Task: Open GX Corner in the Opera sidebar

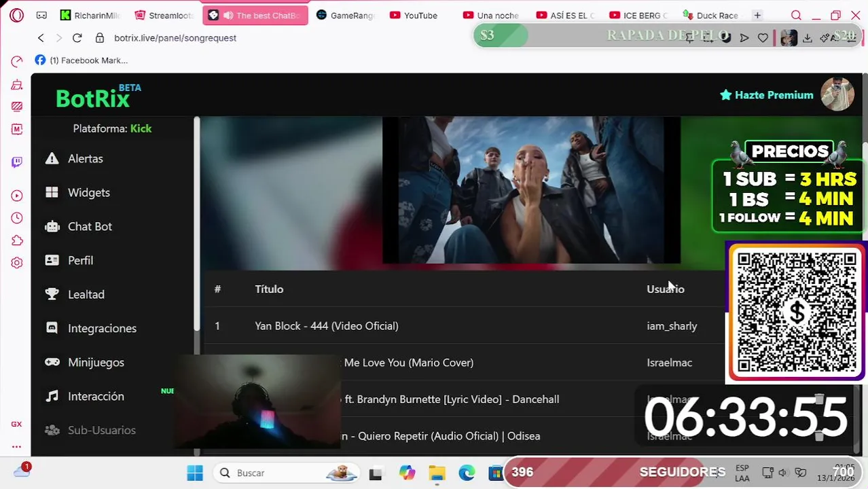Action: tap(16, 424)
